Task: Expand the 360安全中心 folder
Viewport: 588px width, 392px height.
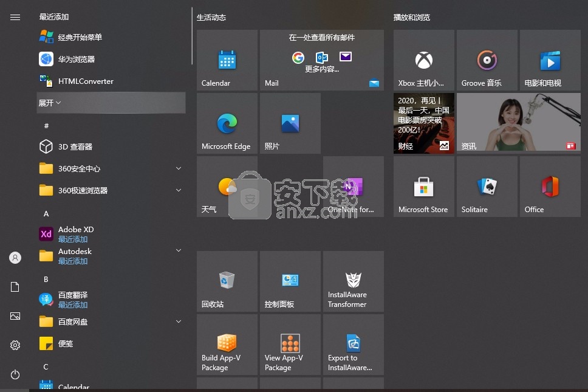Action: (111, 168)
